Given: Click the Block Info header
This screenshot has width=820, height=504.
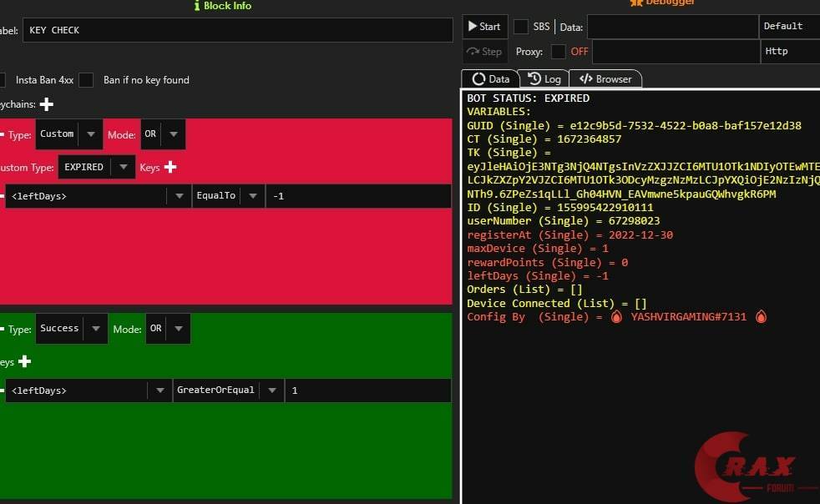Looking at the screenshot, I should [x=223, y=6].
